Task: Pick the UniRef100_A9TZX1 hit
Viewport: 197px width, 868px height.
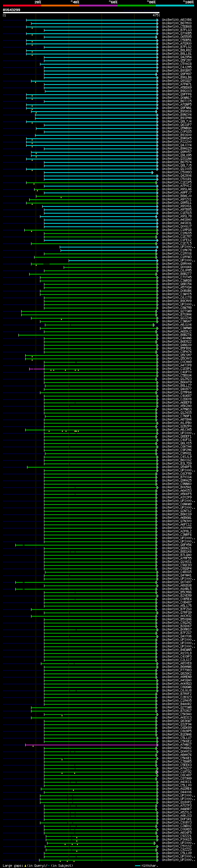Action: (177, 199)
